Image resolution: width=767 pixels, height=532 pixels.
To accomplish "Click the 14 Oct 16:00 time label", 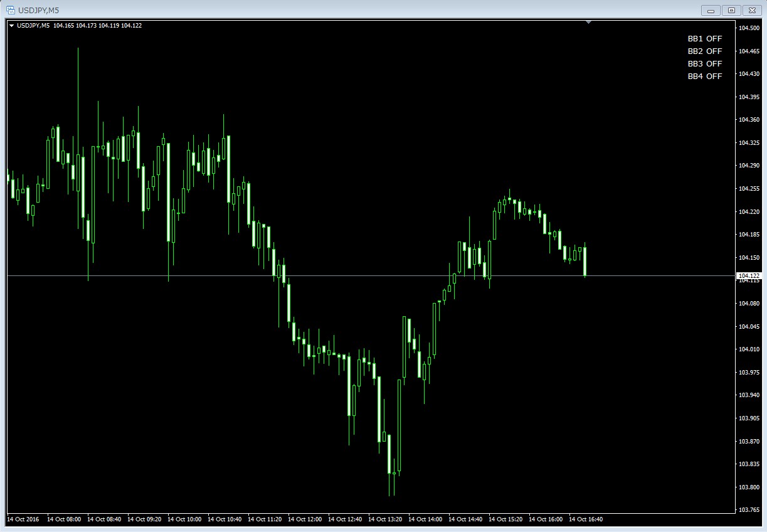I will [x=546, y=519].
